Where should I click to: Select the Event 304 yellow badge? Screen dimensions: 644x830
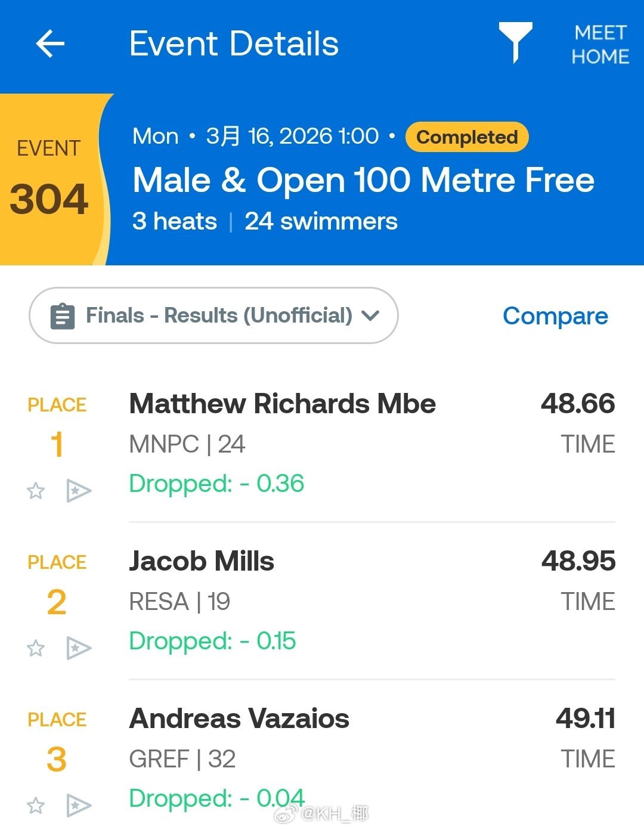pyautogui.click(x=50, y=179)
